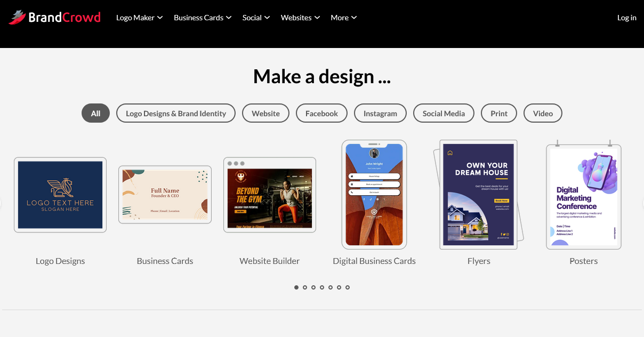Open the Website Builder card
Viewport: 644px width, 337px height.
269,195
